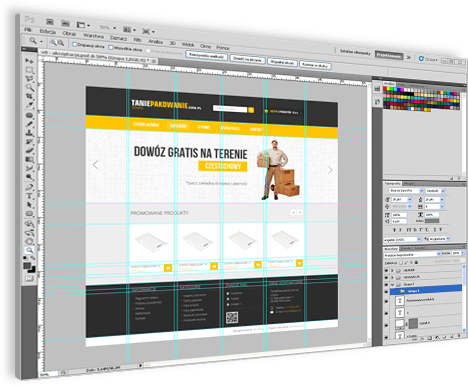Toggle lock transparent pixels in the Layers panel
The width and height of the screenshot is (468, 386).
click(x=401, y=263)
